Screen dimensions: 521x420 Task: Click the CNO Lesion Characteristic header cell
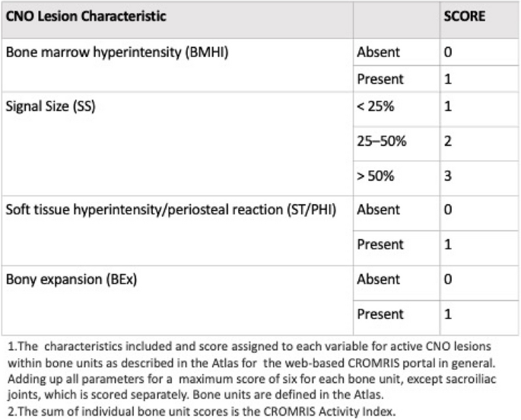coord(87,15)
